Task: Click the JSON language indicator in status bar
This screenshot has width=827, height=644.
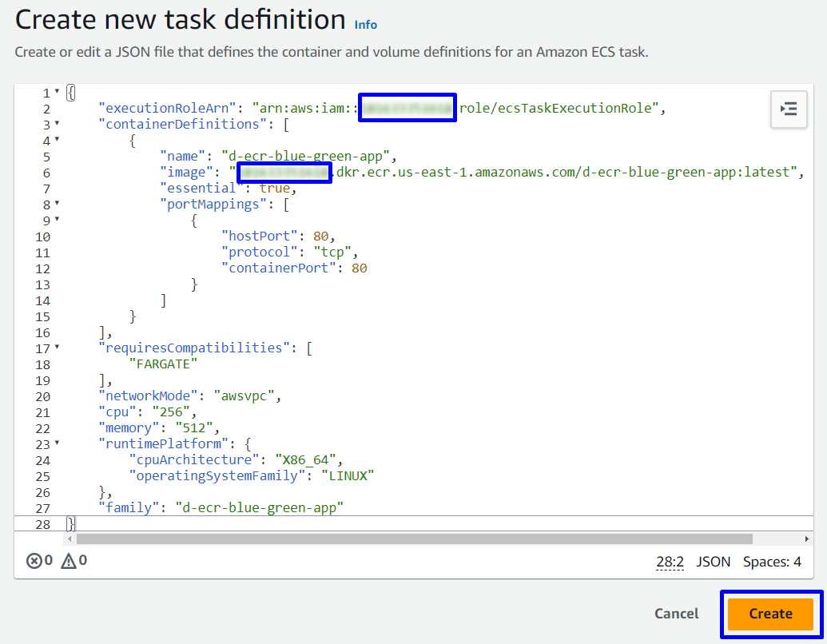Action: point(713,562)
